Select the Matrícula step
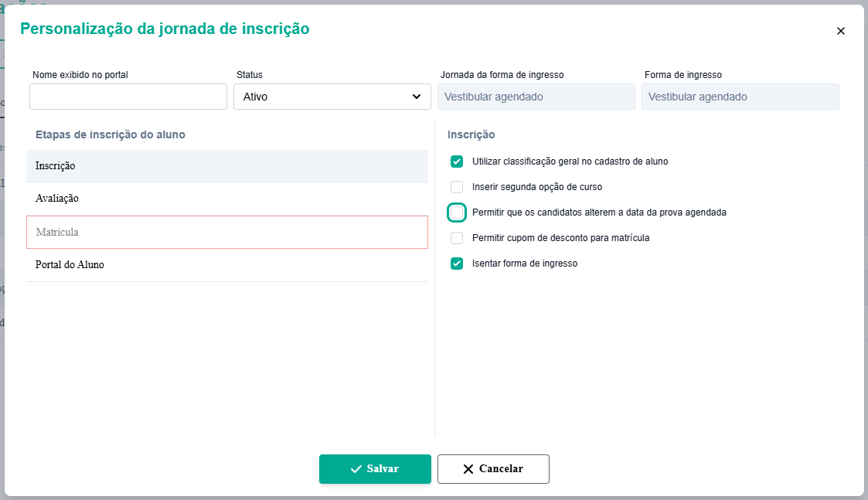Image resolution: width=868 pixels, height=500 pixels. (x=227, y=232)
